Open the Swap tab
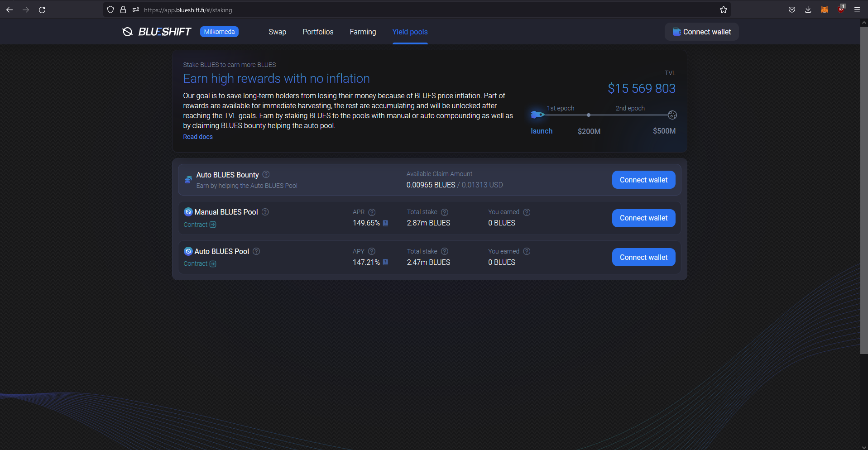This screenshot has height=450, width=868. [x=277, y=32]
